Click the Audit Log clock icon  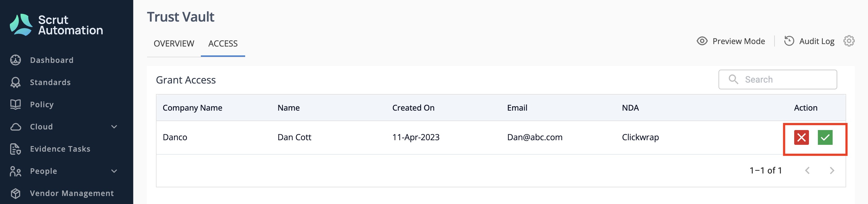click(789, 41)
